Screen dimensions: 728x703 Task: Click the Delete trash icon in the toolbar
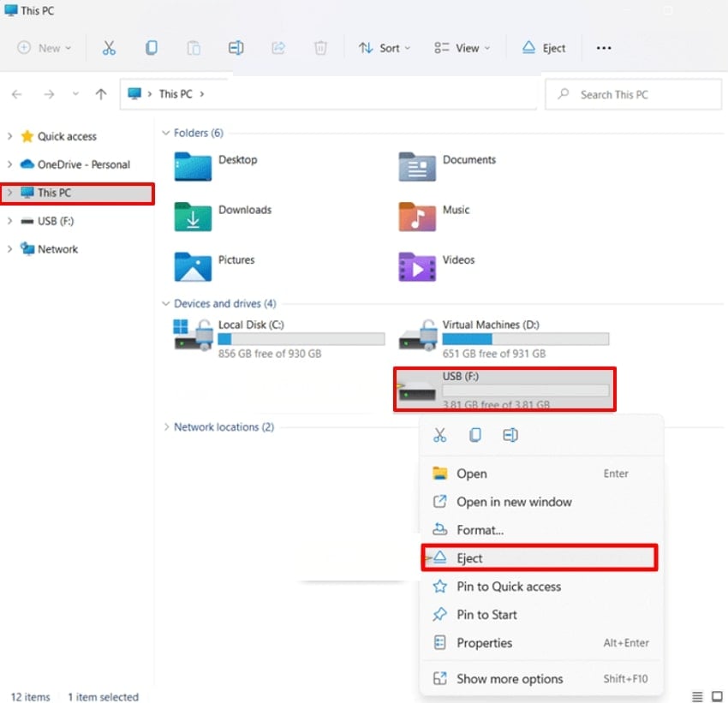320,48
